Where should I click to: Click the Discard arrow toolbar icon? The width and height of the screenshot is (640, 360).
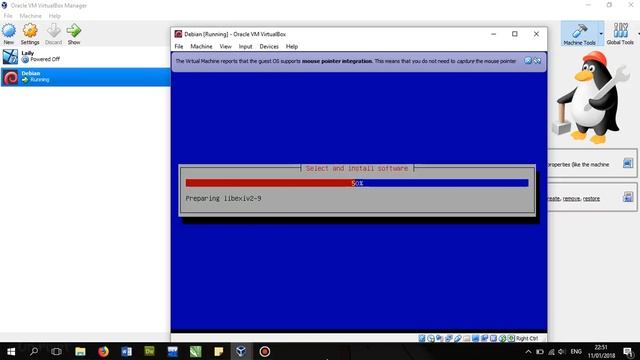(x=53, y=31)
